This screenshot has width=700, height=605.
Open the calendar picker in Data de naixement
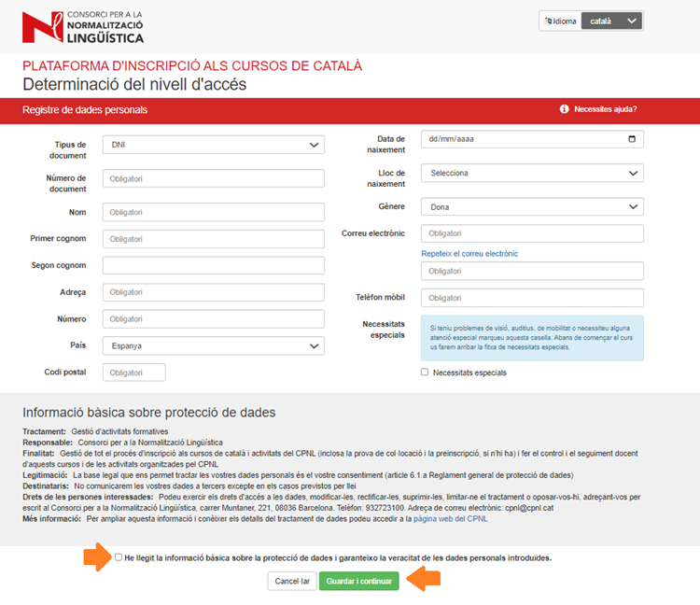point(632,139)
